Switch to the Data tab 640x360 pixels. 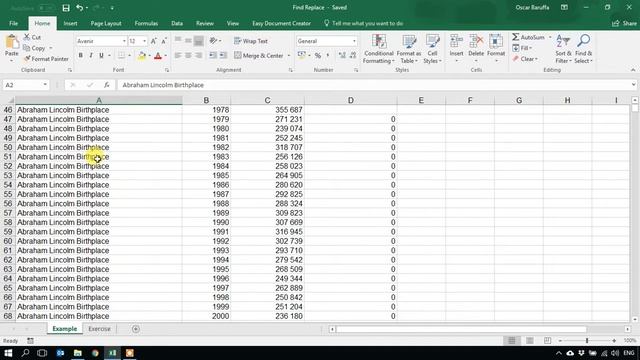[177, 23]
